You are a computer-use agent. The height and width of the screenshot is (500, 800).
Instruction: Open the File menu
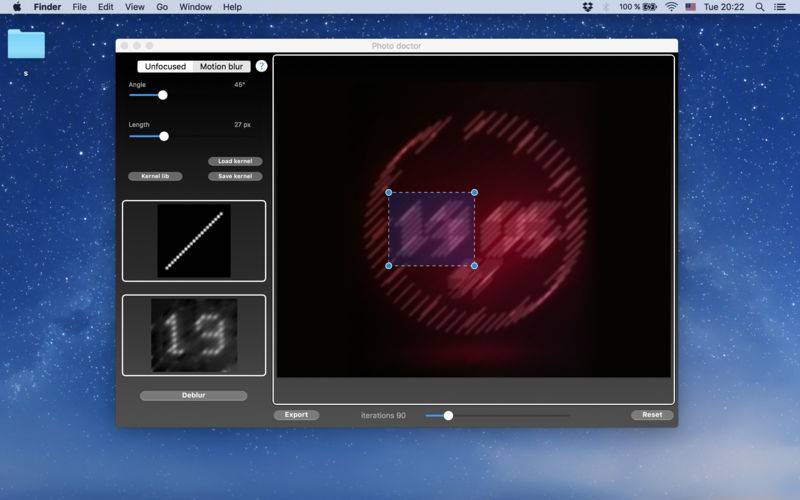point(79,7)
